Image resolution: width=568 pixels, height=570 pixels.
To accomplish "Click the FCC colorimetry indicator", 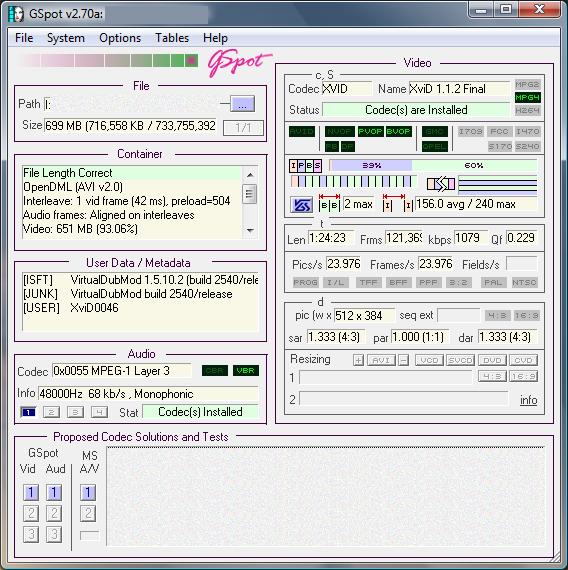I will (499, 131).
